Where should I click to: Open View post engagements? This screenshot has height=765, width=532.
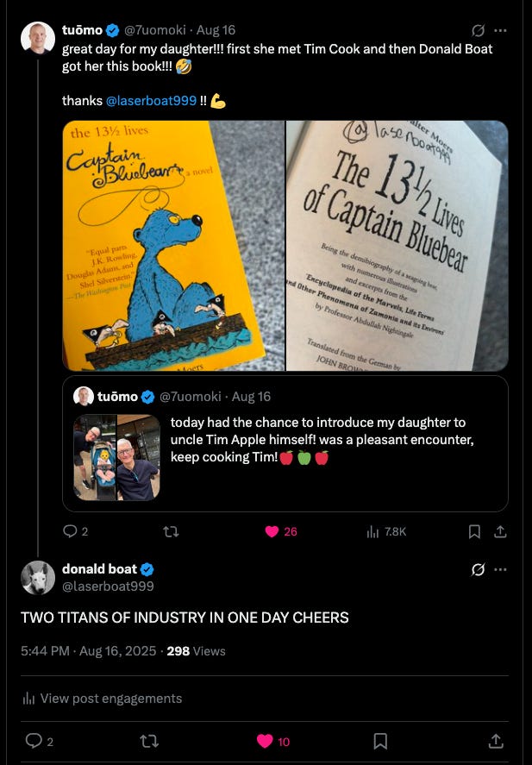[x=102, y=699]
